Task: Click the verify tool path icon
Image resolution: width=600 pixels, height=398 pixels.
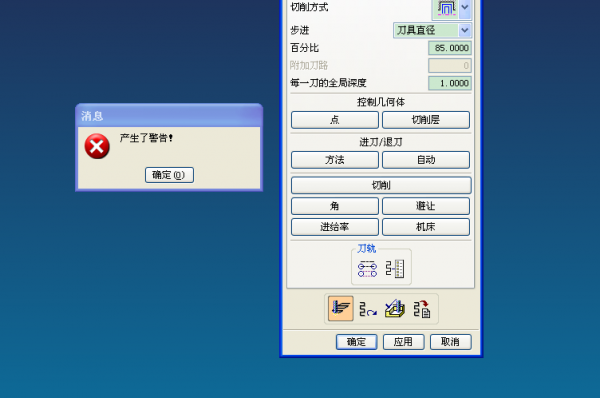Action: pos(395,309)
